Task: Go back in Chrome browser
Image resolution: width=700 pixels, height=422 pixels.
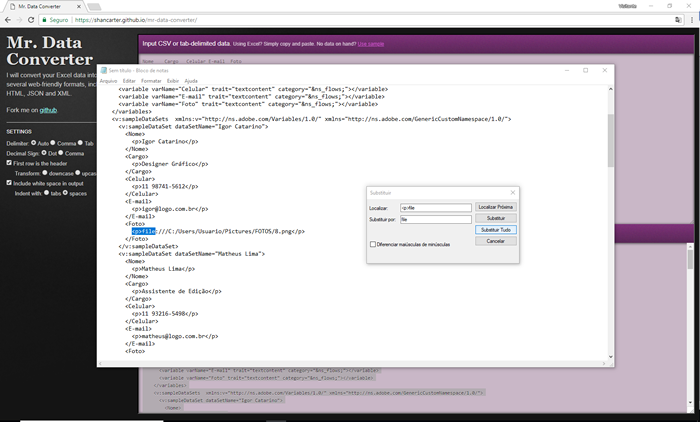Action: (8, 20)
